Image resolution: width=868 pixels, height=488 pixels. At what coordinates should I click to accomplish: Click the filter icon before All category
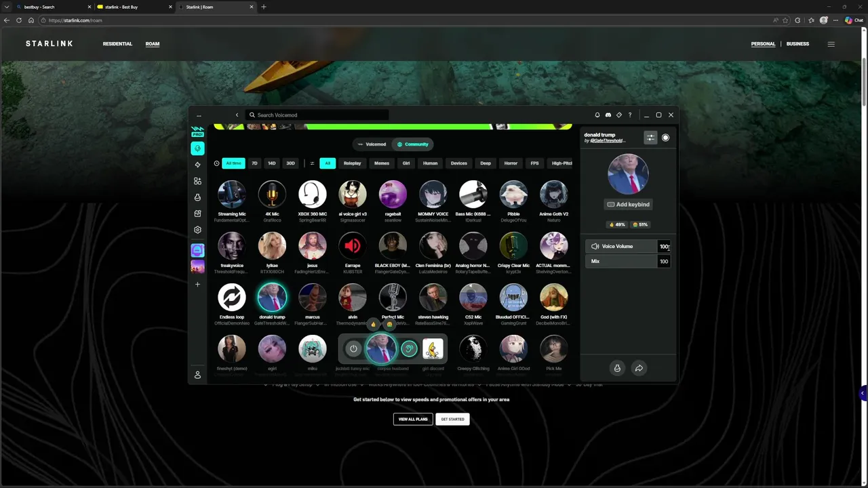point(312,163)
